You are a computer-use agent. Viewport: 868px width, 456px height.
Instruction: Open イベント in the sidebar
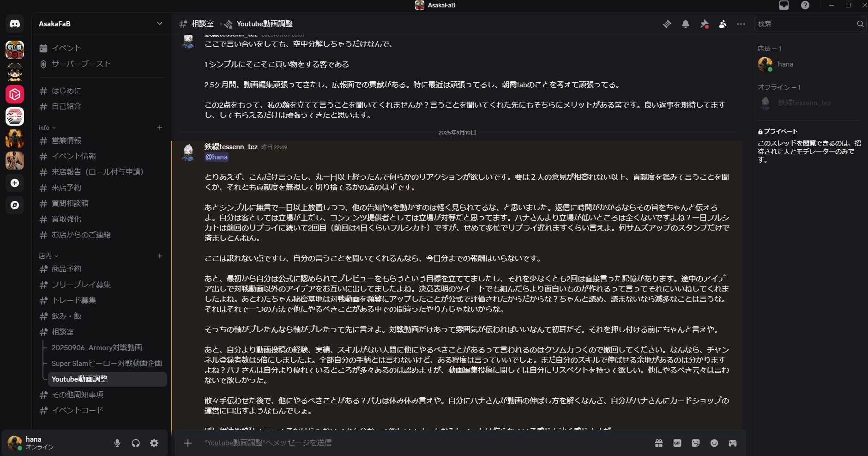[101, 48]
